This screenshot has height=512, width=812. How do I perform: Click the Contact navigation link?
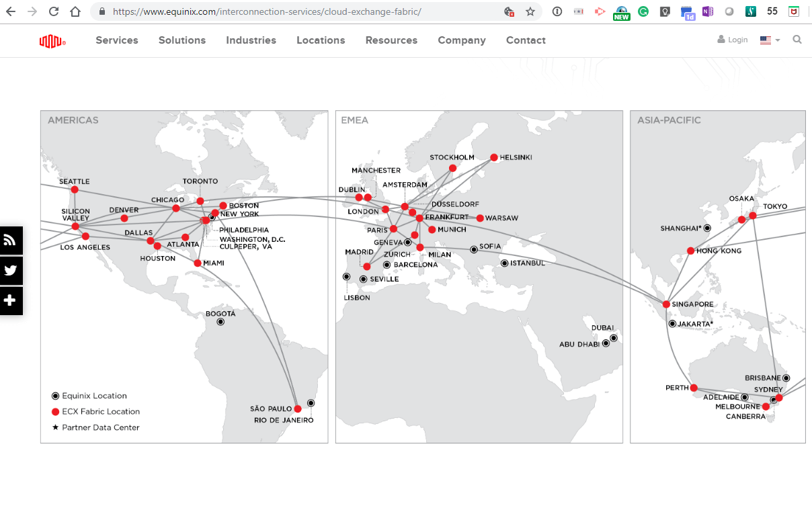pos(526,40)
